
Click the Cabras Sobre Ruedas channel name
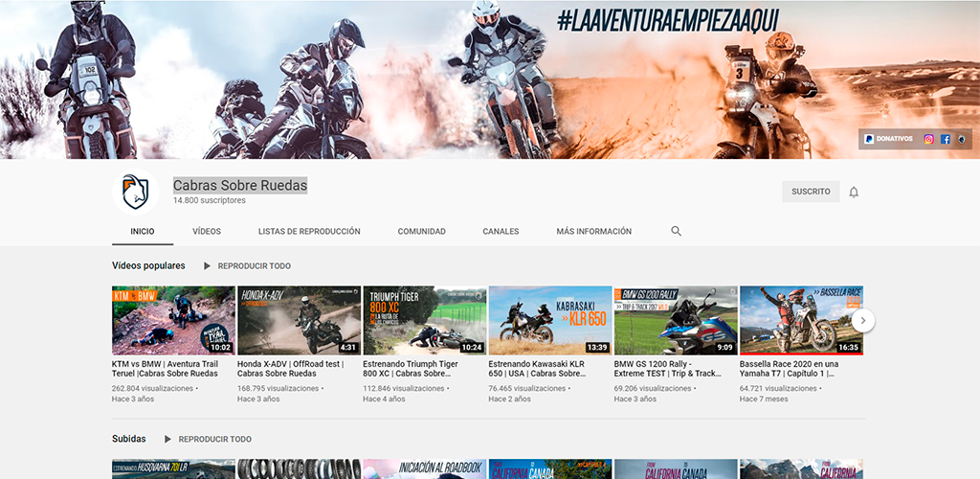click(240, 185)
